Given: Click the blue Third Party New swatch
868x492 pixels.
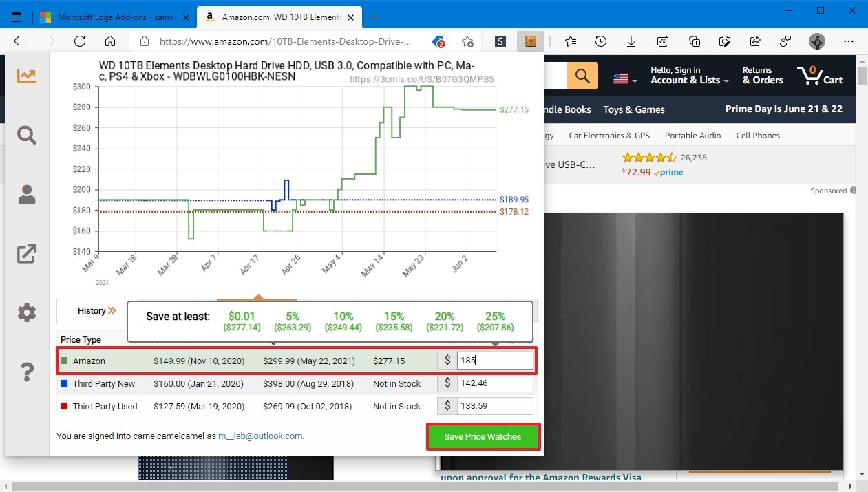Looking at the screenshot, I should (x=64, y=383).
